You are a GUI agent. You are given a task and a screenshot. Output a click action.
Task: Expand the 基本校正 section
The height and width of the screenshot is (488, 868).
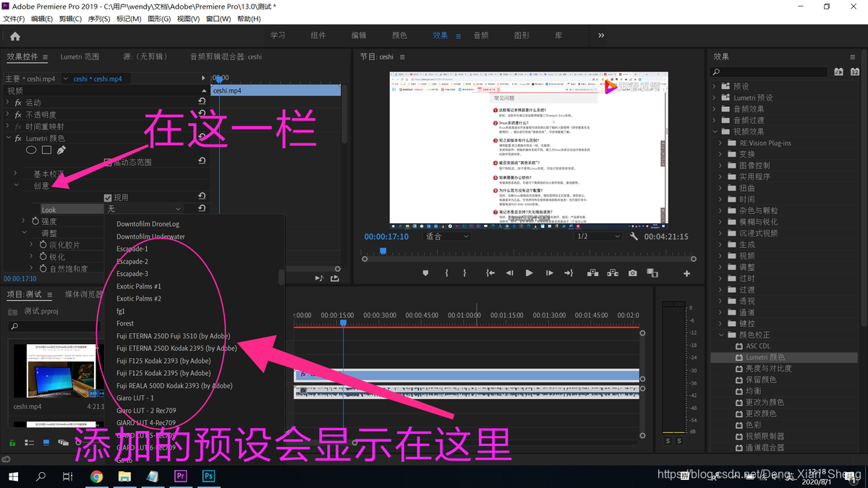pyautogui.click(x=16, y=174)
